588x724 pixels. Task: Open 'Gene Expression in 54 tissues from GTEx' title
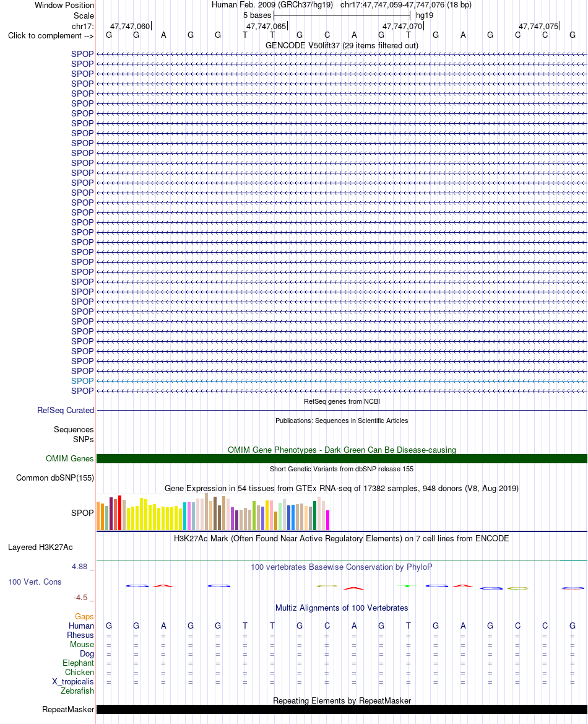point(342,488)
